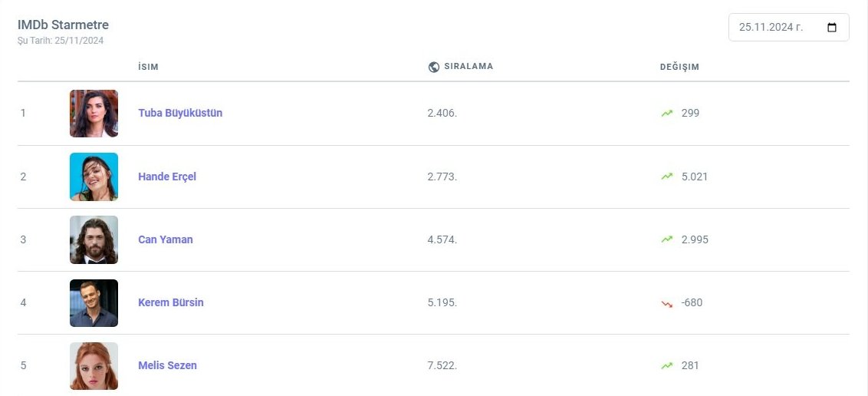Visit the Kerem Bürsin name link
This screenshot has height=396, width=868.
click(171, 302)
